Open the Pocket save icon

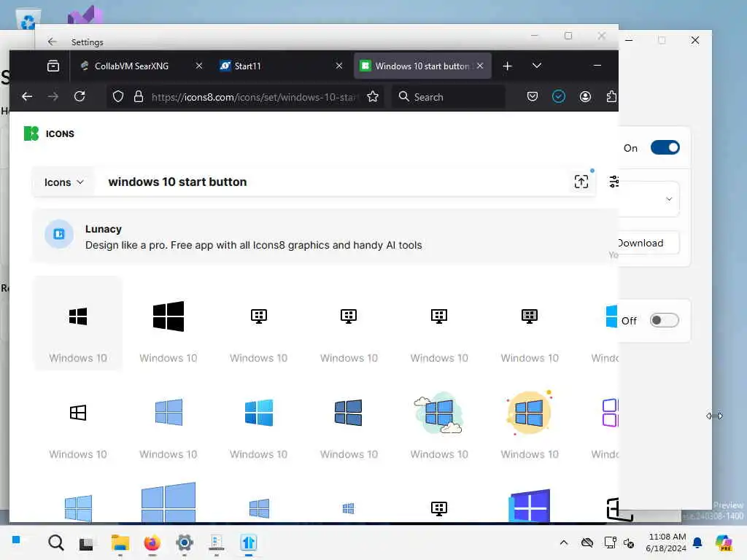pyautogui.click(x=532, y=97)
